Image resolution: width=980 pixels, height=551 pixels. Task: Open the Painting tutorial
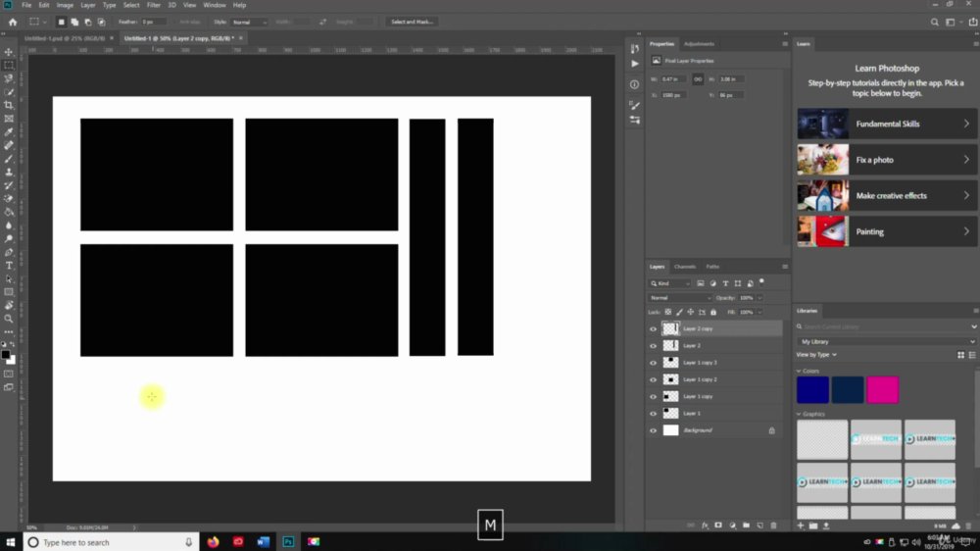[x=887, y=232]
